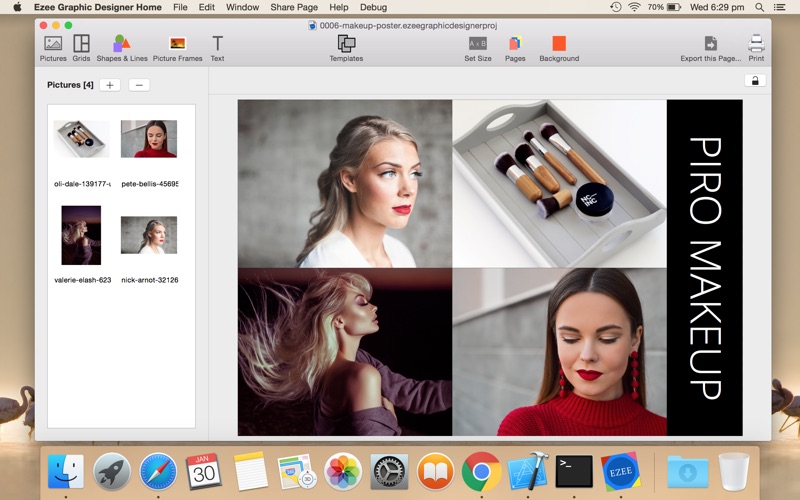Open Safari from the dock
Viewport: 800px width, 500px height.
[x=158, y=471]
